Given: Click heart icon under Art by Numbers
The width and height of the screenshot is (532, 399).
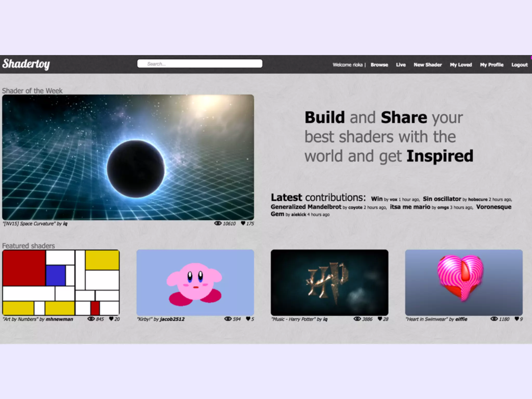Looking at the screenshot, I should [111, 319].
